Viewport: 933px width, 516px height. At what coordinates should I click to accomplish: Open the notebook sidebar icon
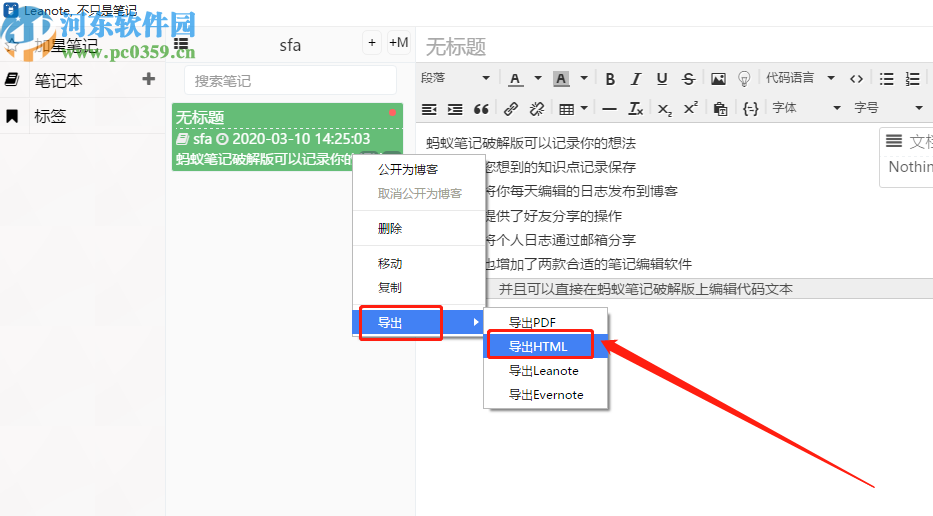[12, 80]
